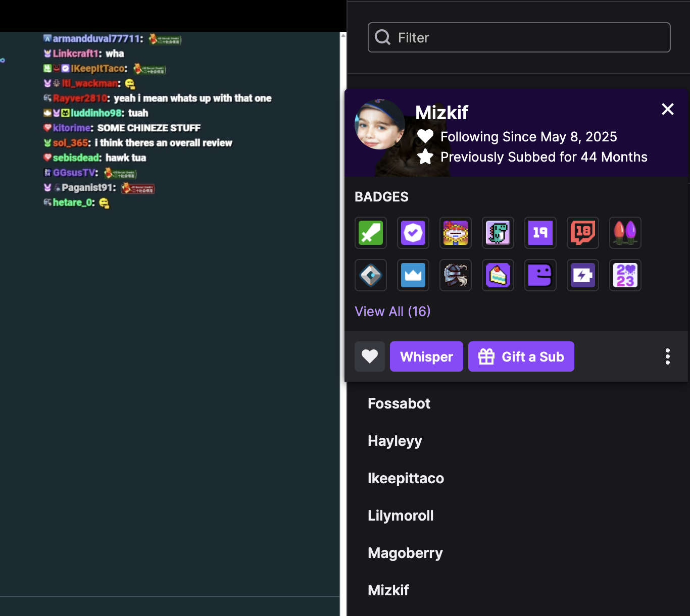Screen dimensions: 690x616
Task: Select Lilymoroll in the user list
Action: [401, 516]
